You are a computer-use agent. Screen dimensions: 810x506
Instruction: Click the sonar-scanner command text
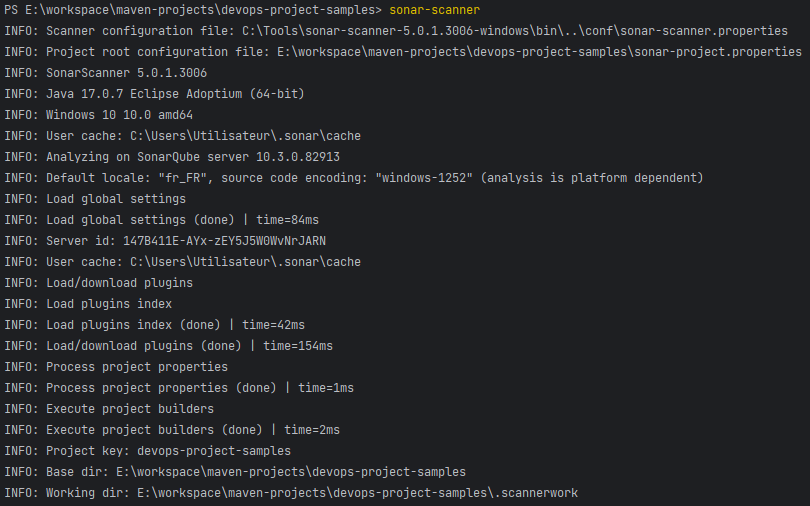click(x=434, y=10)
